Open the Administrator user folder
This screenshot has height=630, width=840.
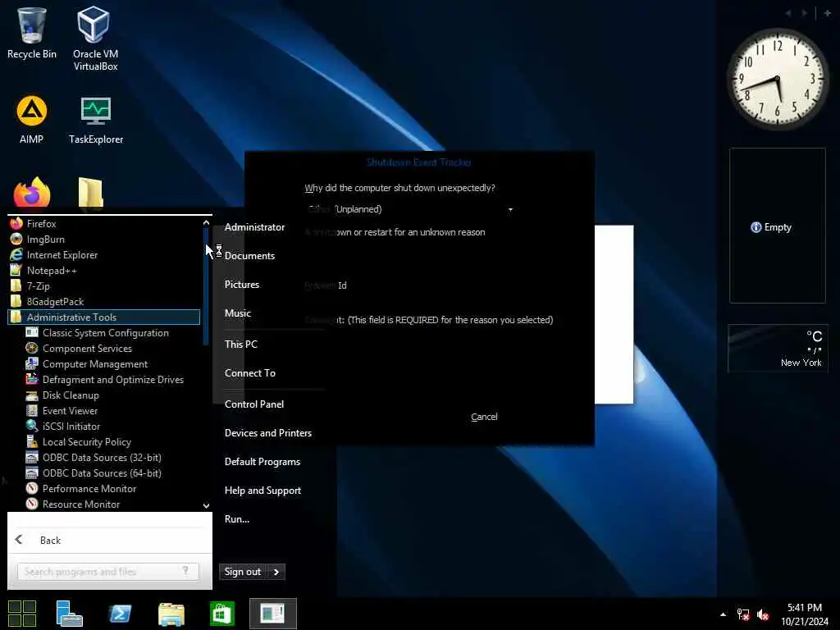click(254, 227)
